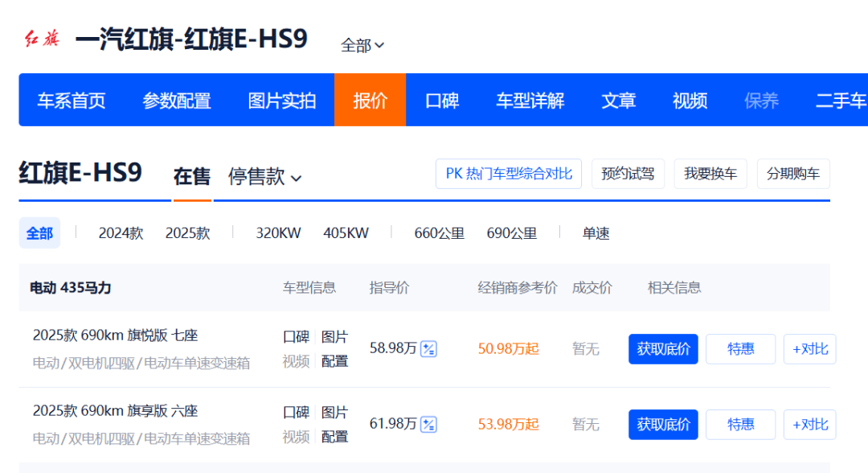Filter by 660公里 range
Viewport: 868px width, 473px height.
pyautogui.click(x=439, y=233)
